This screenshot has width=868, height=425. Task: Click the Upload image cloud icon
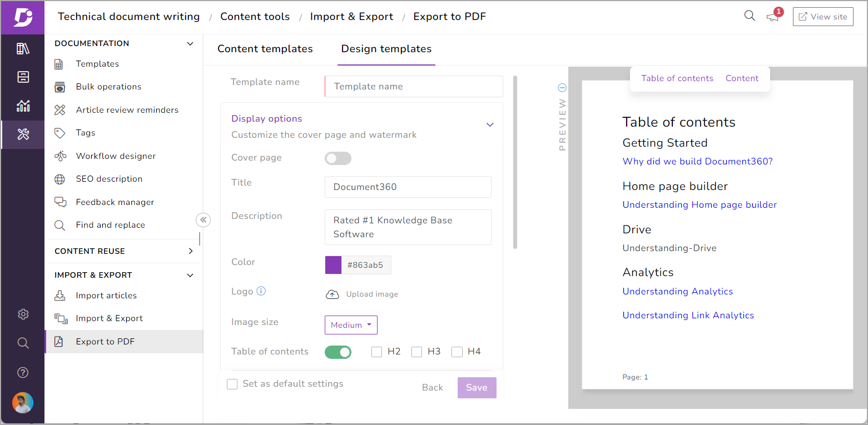(332, 294)
